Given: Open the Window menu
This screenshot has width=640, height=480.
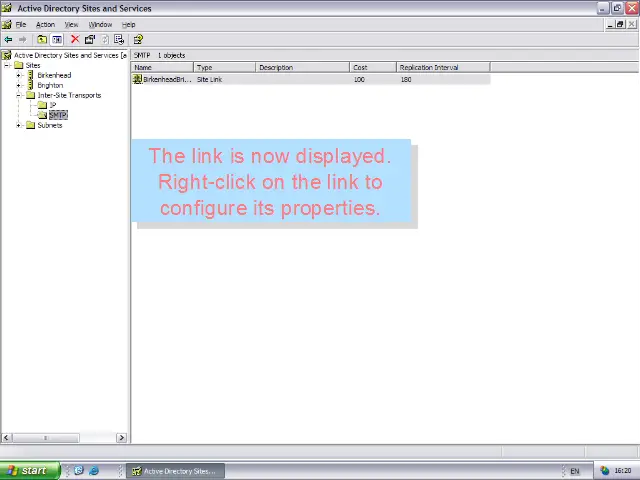Looking at the screenshot, I should (x=100, y=24).
